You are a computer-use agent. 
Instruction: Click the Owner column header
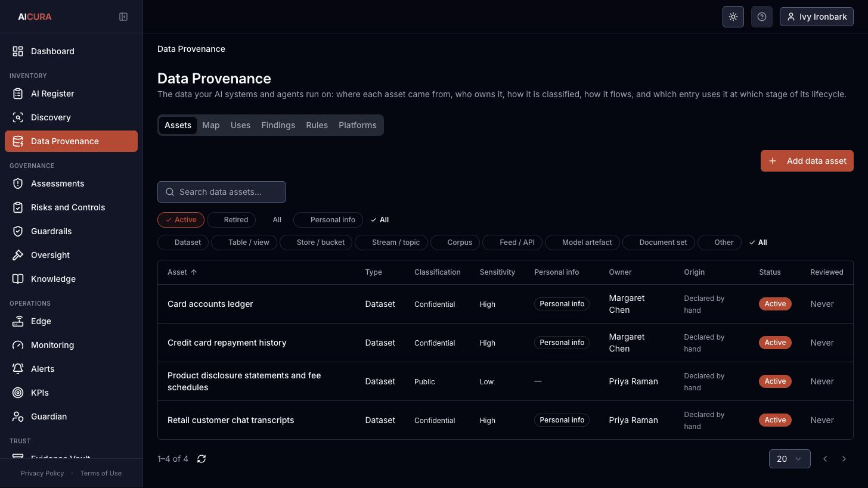tap(620, 272)
